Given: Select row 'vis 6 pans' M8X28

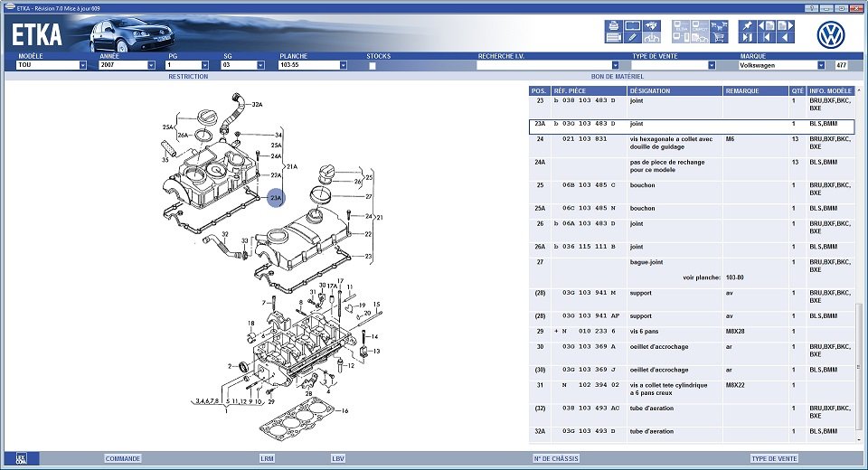Looking at the screenshot, I should point(692,332).
